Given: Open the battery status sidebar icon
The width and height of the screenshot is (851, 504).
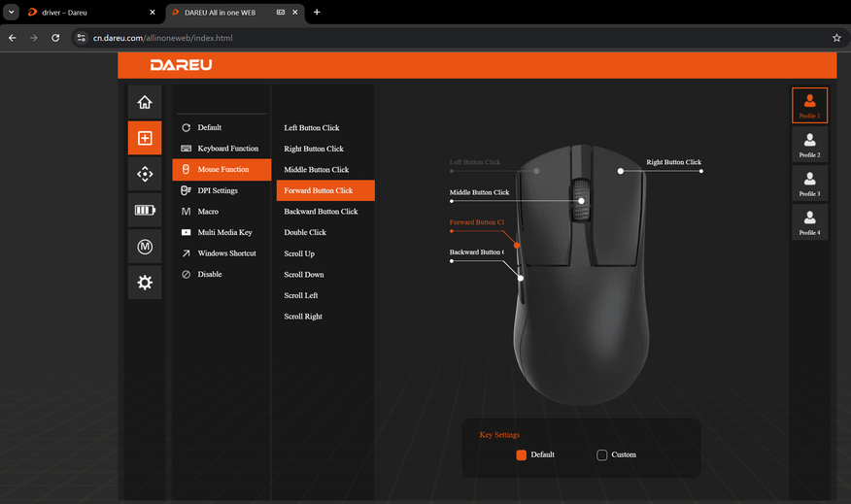Looking at the screenshot, I should click(x=145, y=210).
